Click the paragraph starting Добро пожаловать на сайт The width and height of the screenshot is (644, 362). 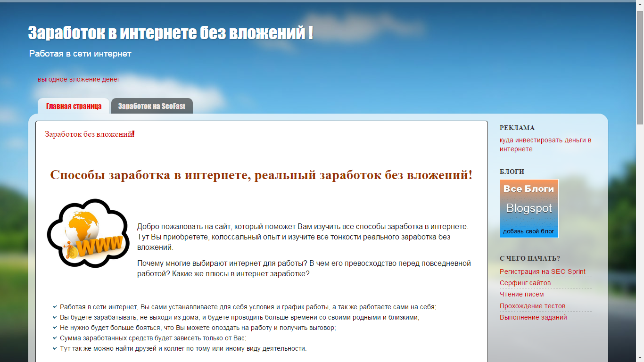[x=303, y=237]
